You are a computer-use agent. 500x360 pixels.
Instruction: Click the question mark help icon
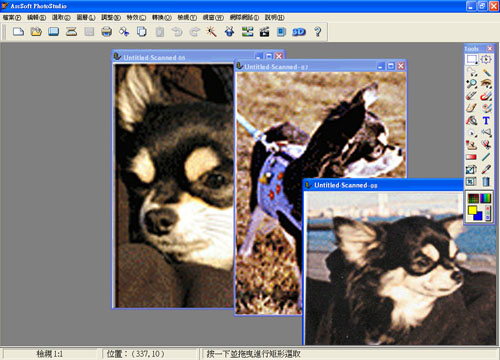[317, 32]
